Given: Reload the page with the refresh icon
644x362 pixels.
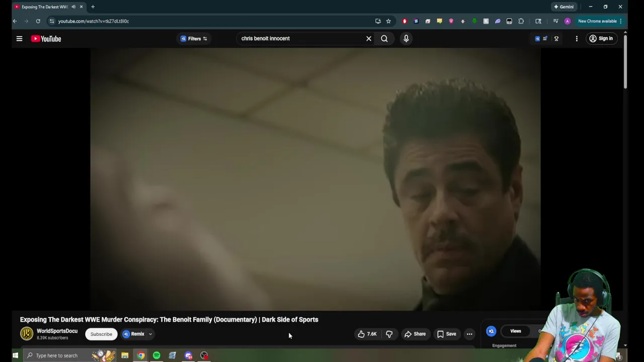Looking at the screenshot, I should point(38,21).
